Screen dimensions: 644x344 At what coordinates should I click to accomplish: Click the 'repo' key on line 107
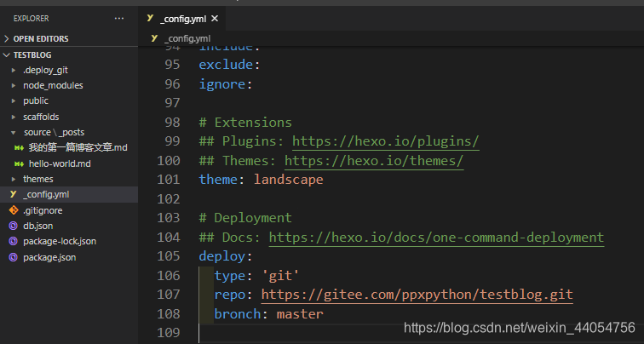(230, 295)
